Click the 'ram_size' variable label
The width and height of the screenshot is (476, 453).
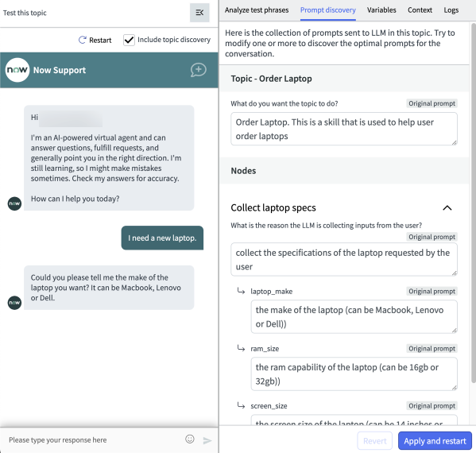click(265, 349)
